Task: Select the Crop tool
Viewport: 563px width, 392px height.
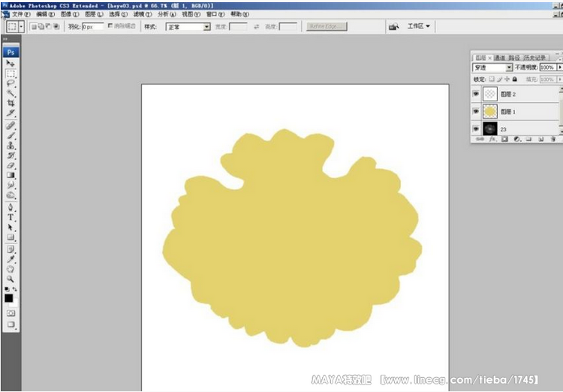Action: [11, 103]
